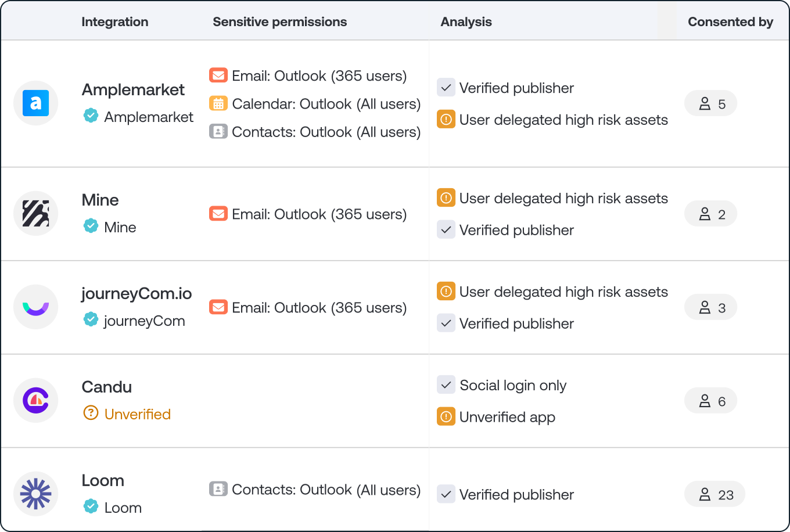Viewport: 790px width, 532px height.
Task: Sort by Sensitive permissions column header
Action: coord(280,22)
